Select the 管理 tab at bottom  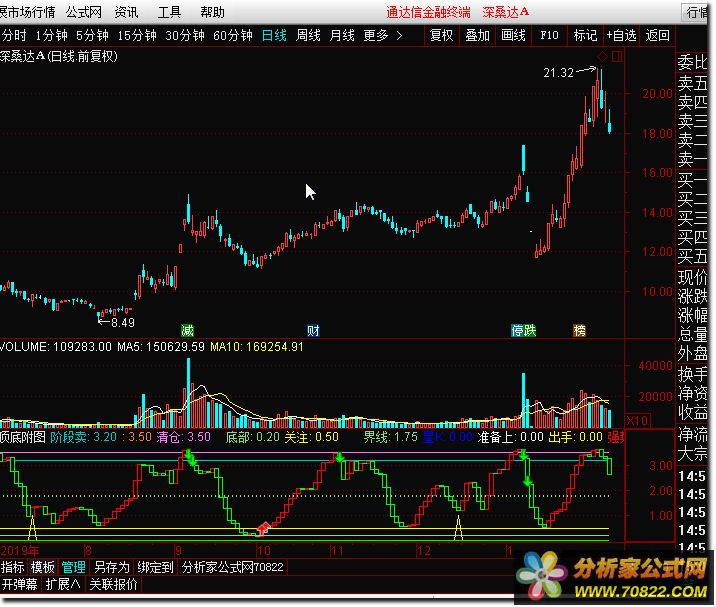[73, 567]
